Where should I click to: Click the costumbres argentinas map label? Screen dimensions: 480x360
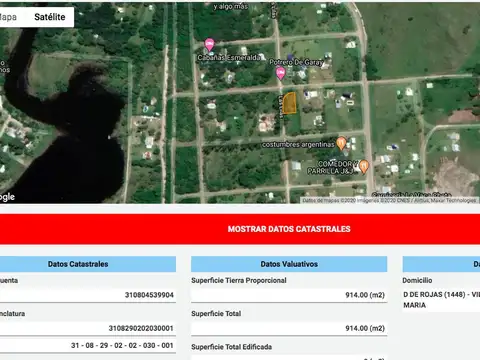point(298,145)
